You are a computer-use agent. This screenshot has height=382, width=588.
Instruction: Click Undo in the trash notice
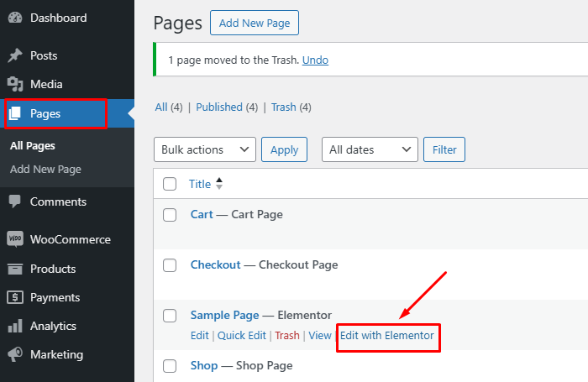(x=315, y=60)
